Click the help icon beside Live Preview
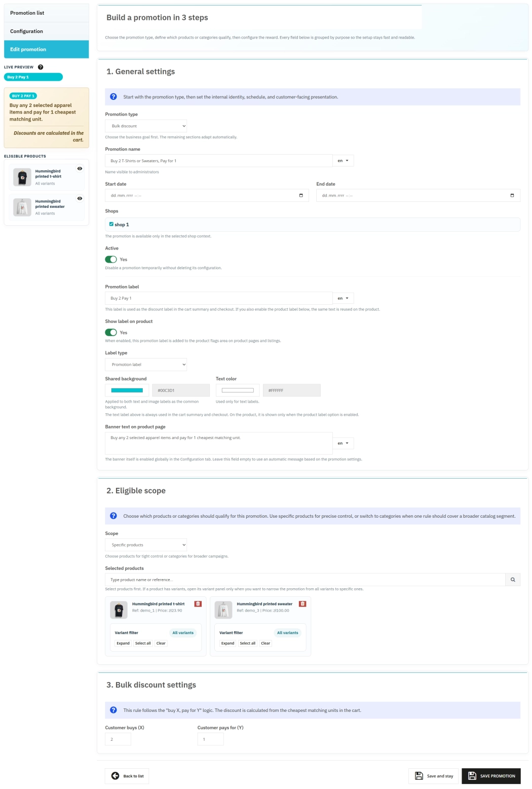 click(41, 66)
